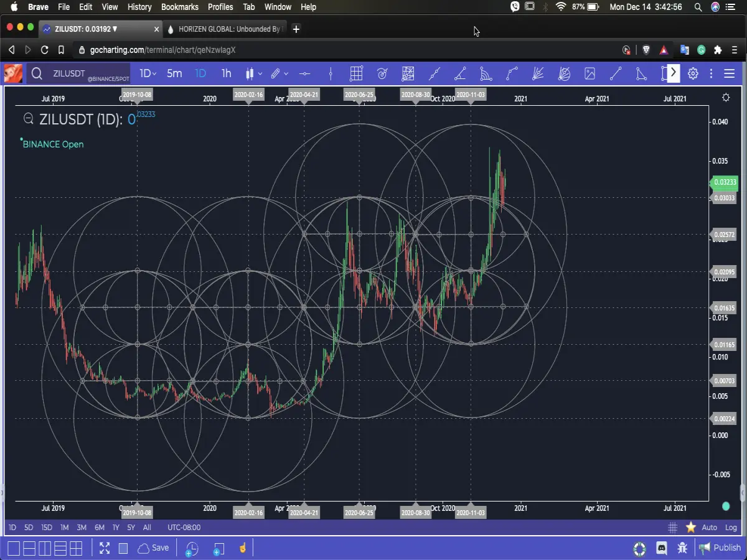Save the chart
The height and width of the screenshot is (560, 747).
click(x=153, y=548)
